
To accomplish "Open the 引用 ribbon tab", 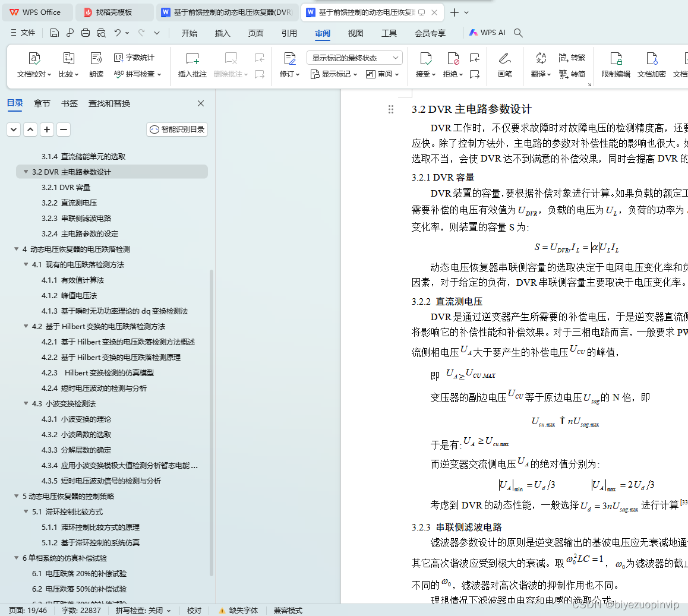I will coord(289,33).
